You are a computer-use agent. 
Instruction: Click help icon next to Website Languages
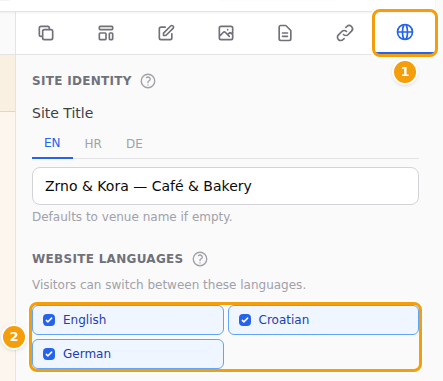pos(200,259)
